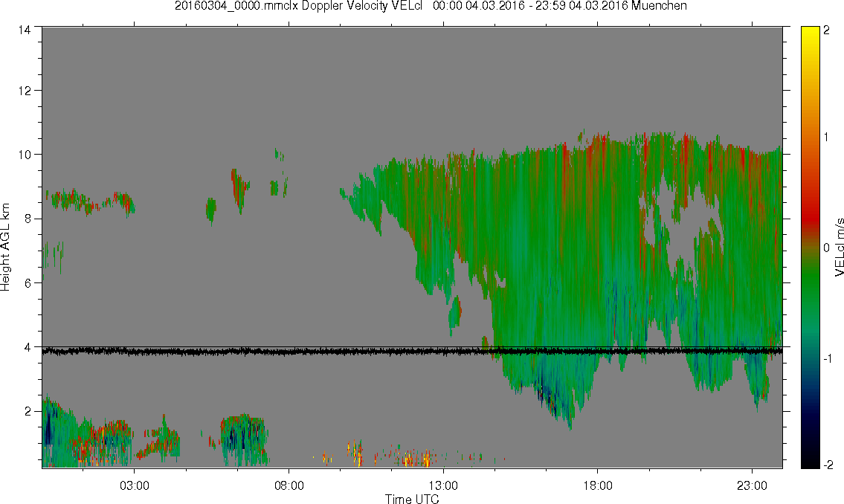Screen dimensions: 844x504
Task: Click the 08:00 time tick label
Action: (x=289, y=485)
